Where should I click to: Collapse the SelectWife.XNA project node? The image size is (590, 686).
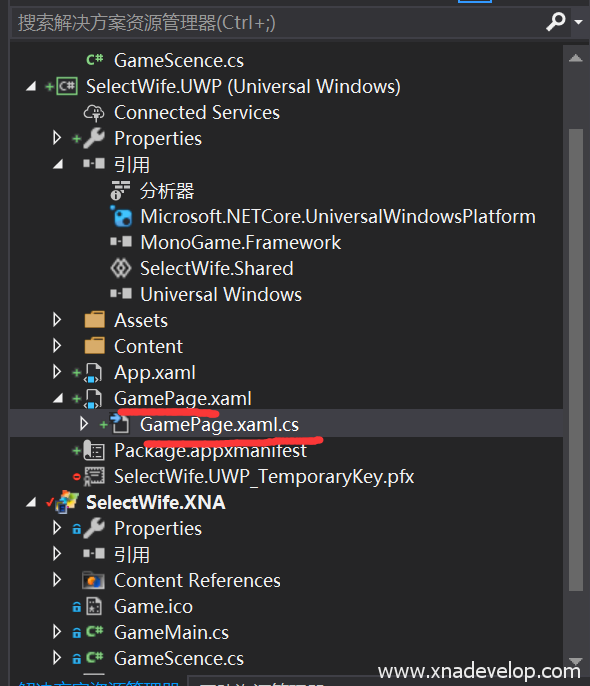click(x=31, y=502)
